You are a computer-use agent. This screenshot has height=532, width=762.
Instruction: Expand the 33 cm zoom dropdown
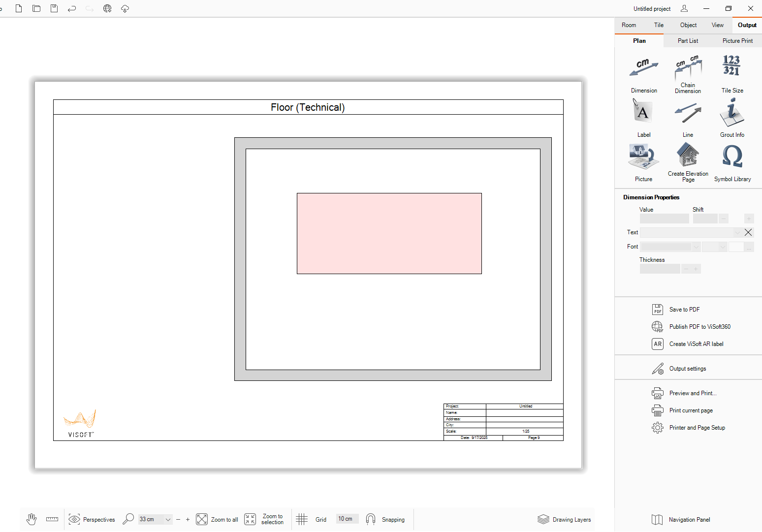(168, 519)
